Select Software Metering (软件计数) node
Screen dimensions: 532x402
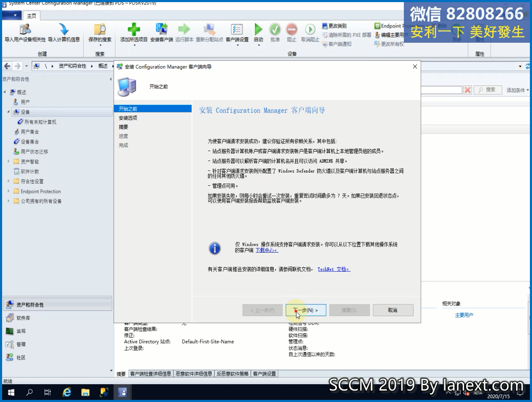point(26,171)
